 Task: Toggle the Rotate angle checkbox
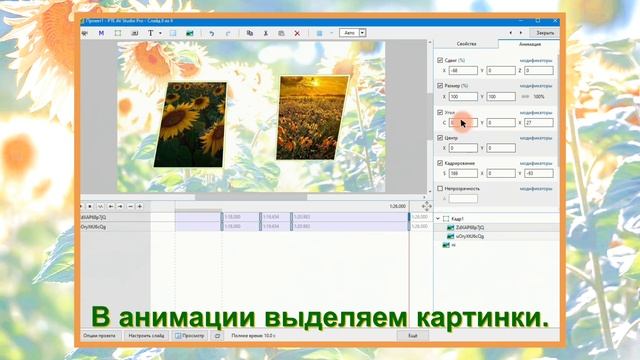click(x=440, y=112)
